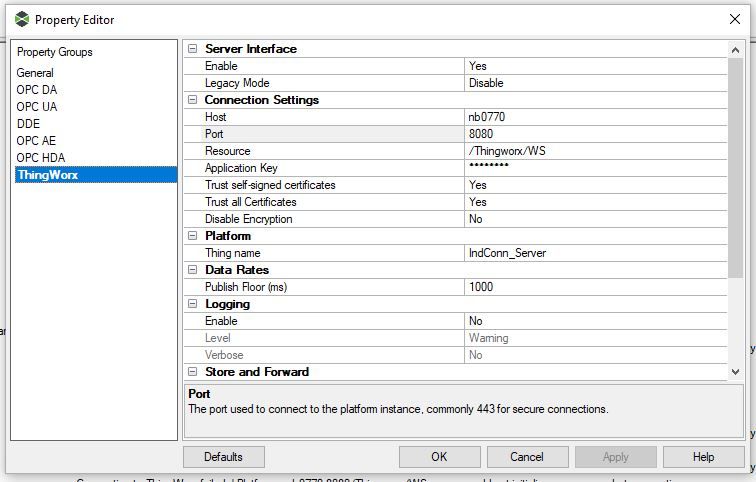The width and height of the screenshot is (756, 482).
Task: Collapse the Connection Settings section
Action: (192, 100)
